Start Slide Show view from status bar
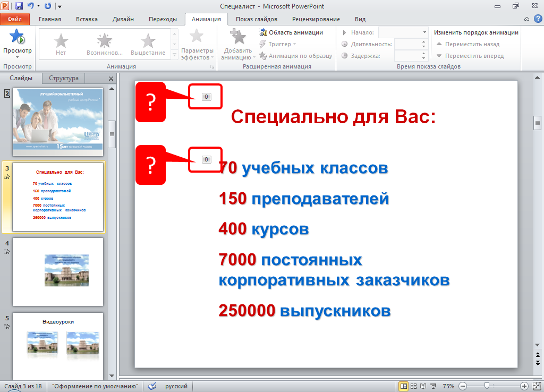544x392 pixels. click(x=433, y=386)
